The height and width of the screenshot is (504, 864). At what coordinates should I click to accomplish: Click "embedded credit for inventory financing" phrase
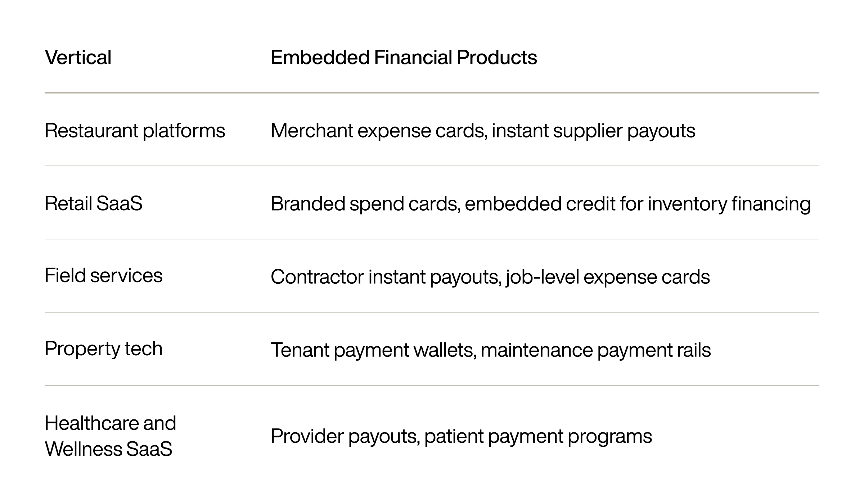point(638,204)
